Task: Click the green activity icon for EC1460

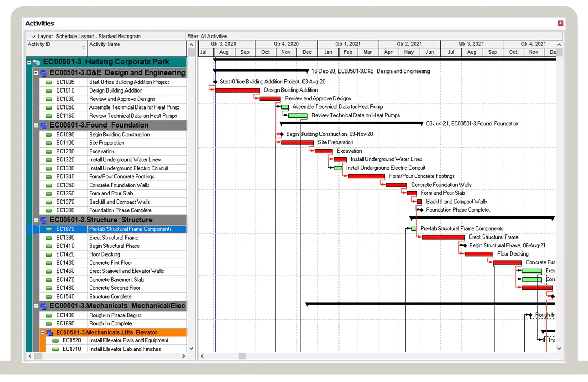Action: click(x=49, y=271)
